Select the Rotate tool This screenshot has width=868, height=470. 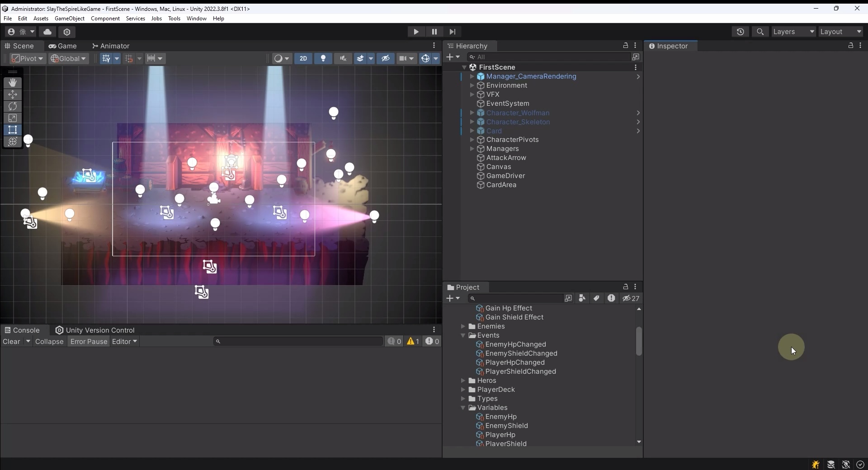coord(12,106)
